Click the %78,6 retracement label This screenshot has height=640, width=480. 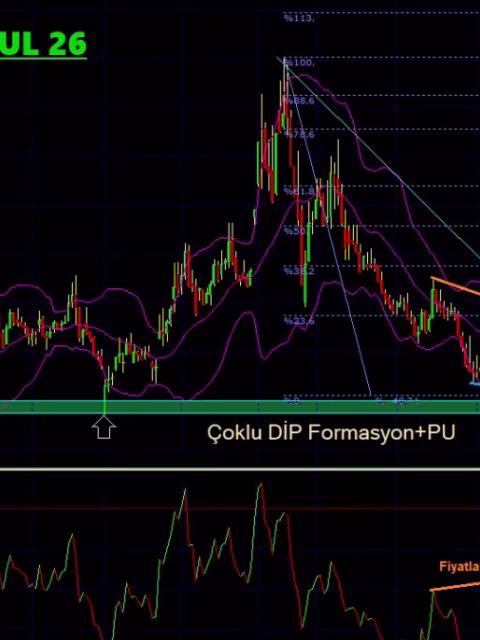pyautogui.click(x=300, y=134)
